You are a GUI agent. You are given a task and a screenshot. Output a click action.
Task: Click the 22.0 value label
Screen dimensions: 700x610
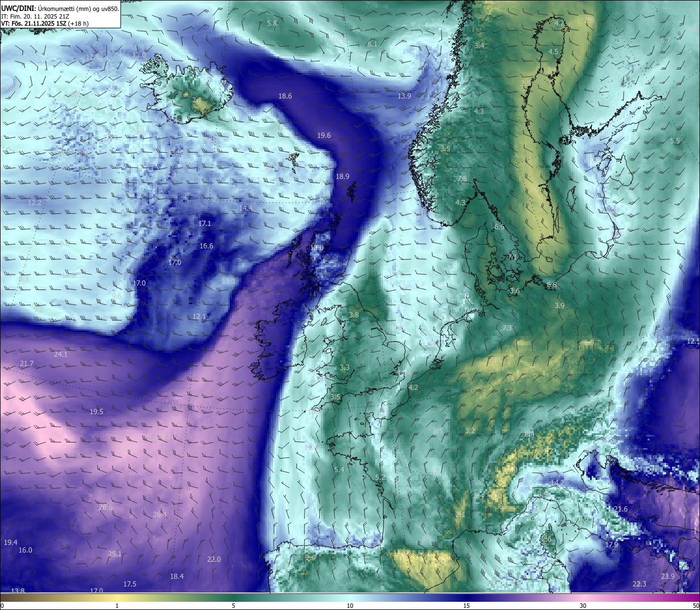click(214, 559)
